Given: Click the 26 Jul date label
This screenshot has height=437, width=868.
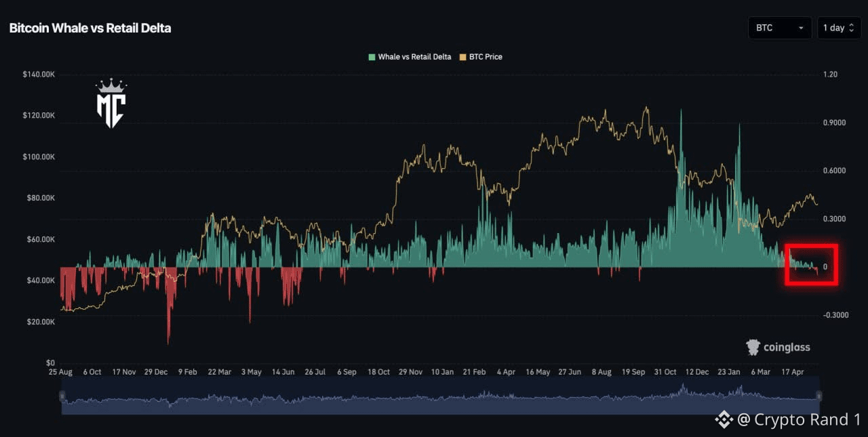Looking at the screenshot, I should pyautogui.click(x=315, y=372).
